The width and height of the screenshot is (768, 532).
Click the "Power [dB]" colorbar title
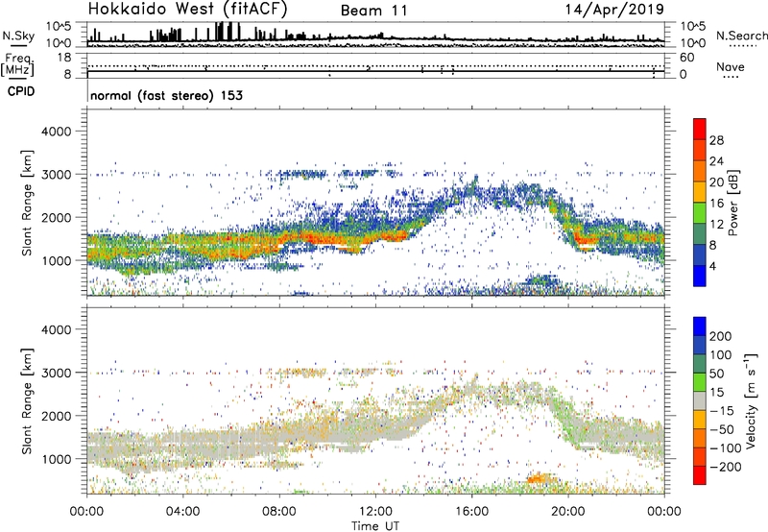point(733,203)
